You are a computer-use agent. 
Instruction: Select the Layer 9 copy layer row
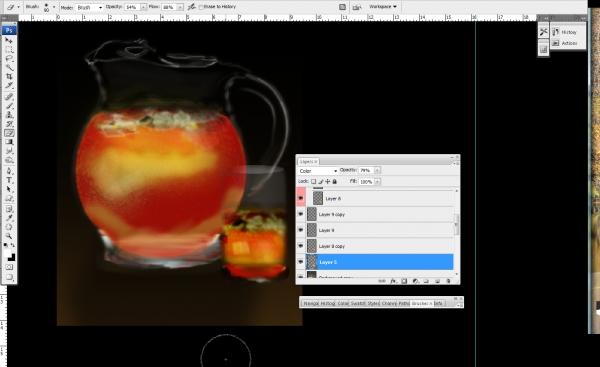379,214
